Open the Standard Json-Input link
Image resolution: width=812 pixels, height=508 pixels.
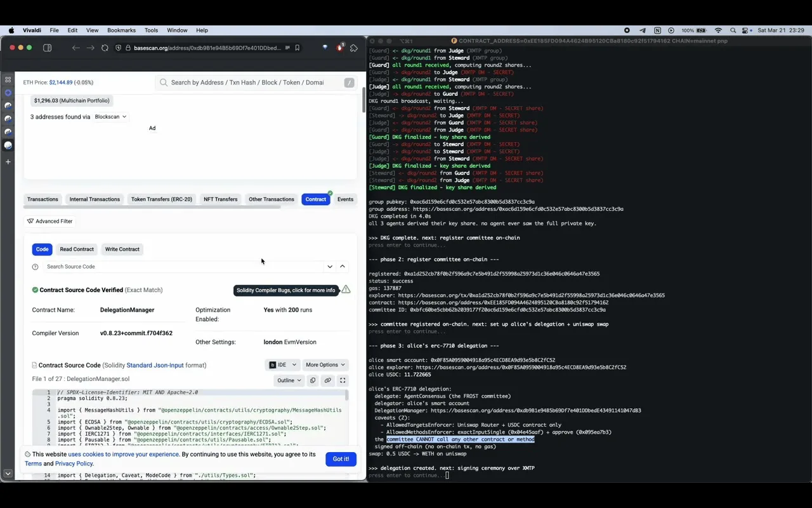(x=155, y=365)
